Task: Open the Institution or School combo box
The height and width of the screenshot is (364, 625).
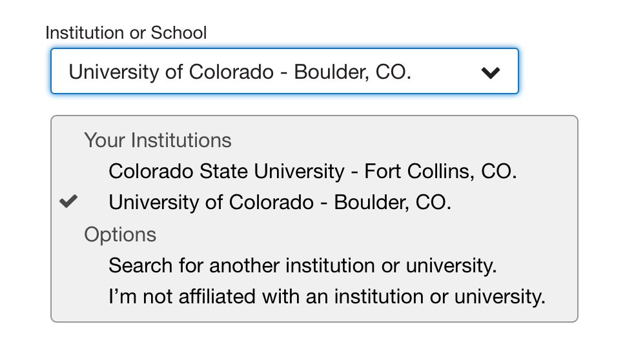Action: point(284,72)
